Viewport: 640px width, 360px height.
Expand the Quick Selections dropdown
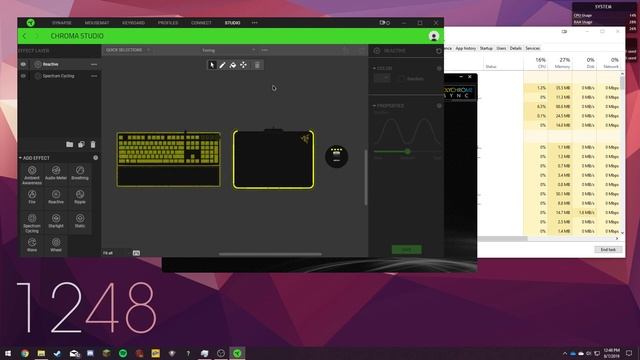tap(128, 50)
